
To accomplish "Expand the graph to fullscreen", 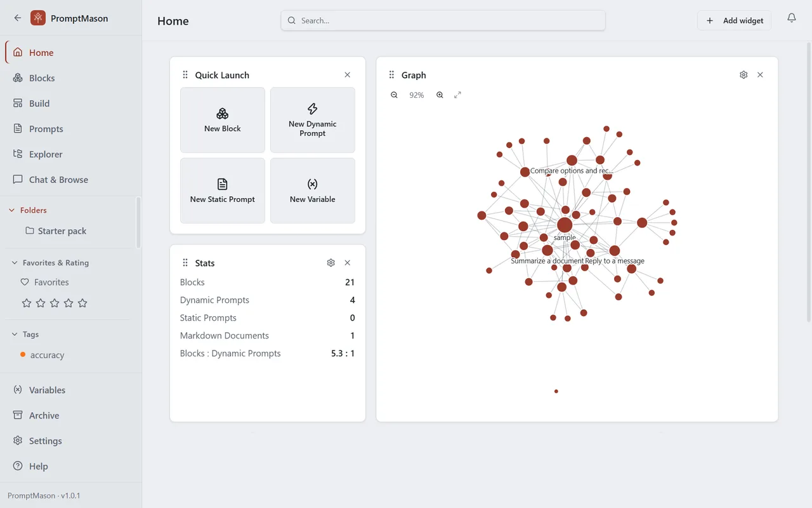I will 457,95.
